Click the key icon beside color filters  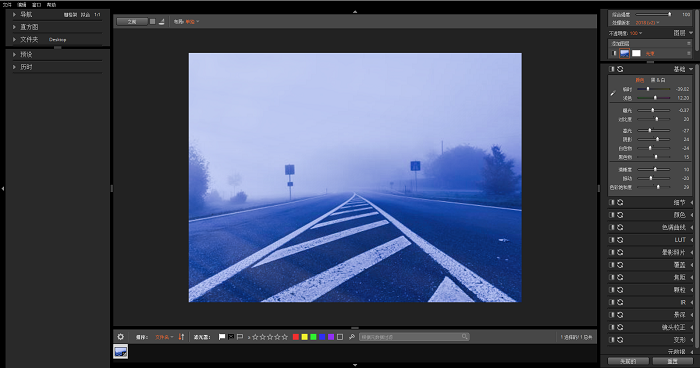[x=351, y=337]
